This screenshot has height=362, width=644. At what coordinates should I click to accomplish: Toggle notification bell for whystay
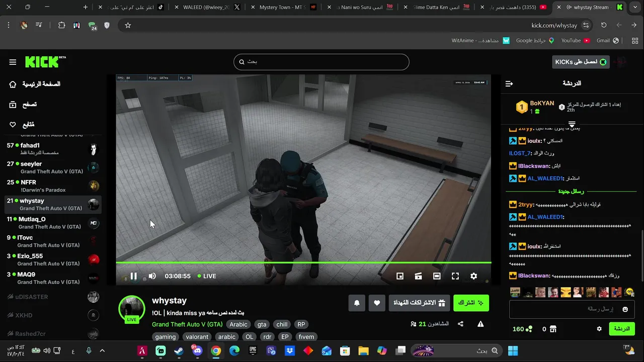point(357,303)
